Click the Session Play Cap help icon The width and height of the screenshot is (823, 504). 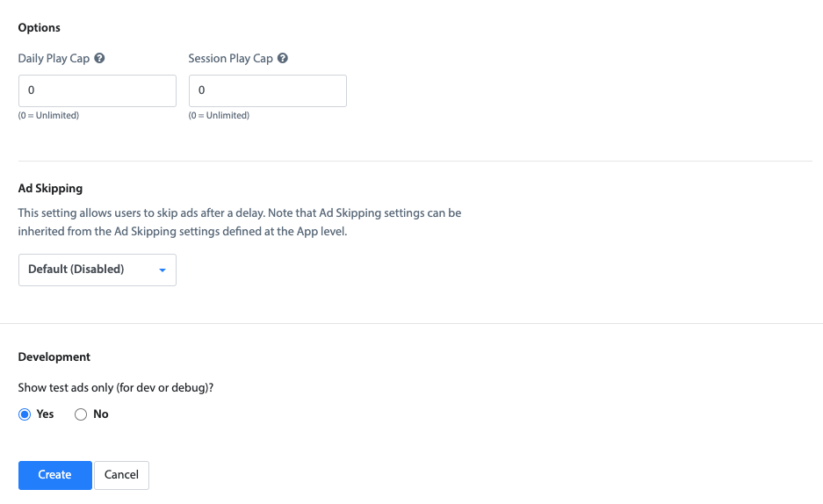282,58
